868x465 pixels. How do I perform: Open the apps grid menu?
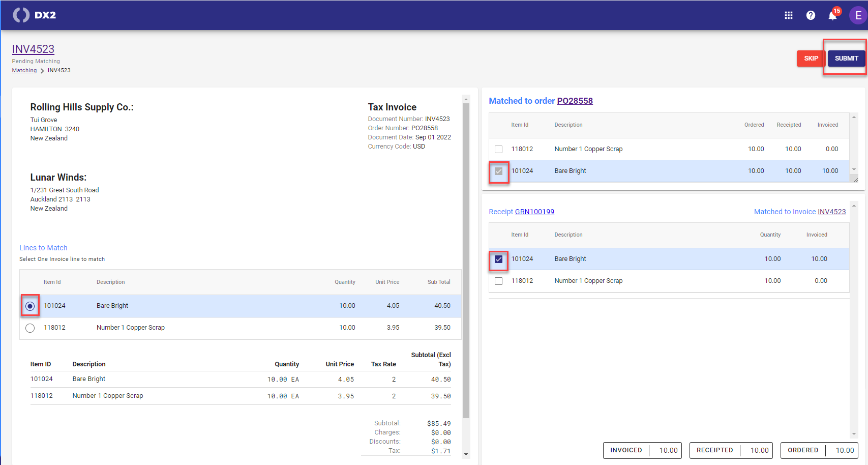[x=788, y=15]
